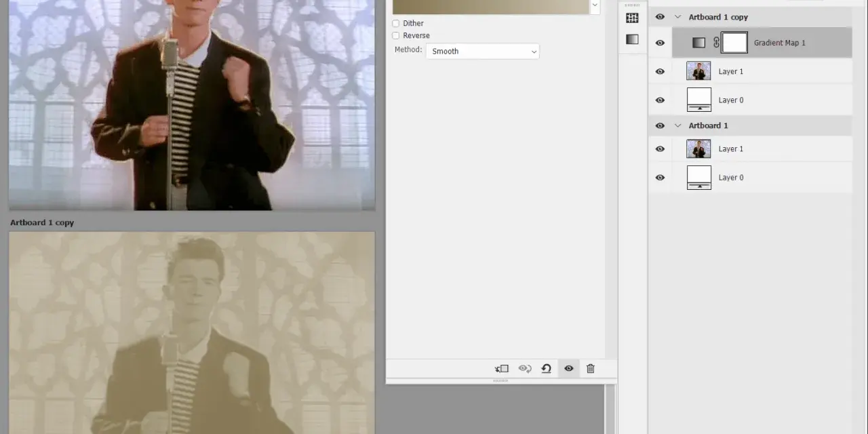Toggle the adjustment layer visibility eye in Properties
Viewport: 868px width, 434px height.
(x=568, y=369)
